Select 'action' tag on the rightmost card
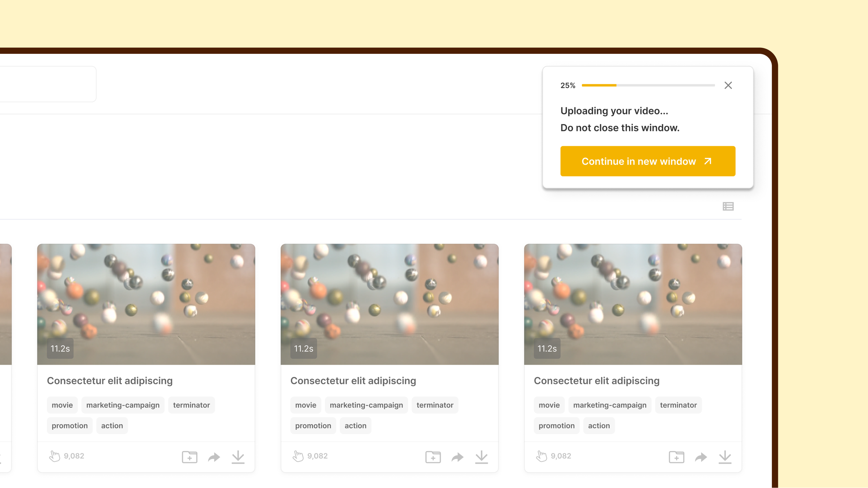 pos(599,425)
